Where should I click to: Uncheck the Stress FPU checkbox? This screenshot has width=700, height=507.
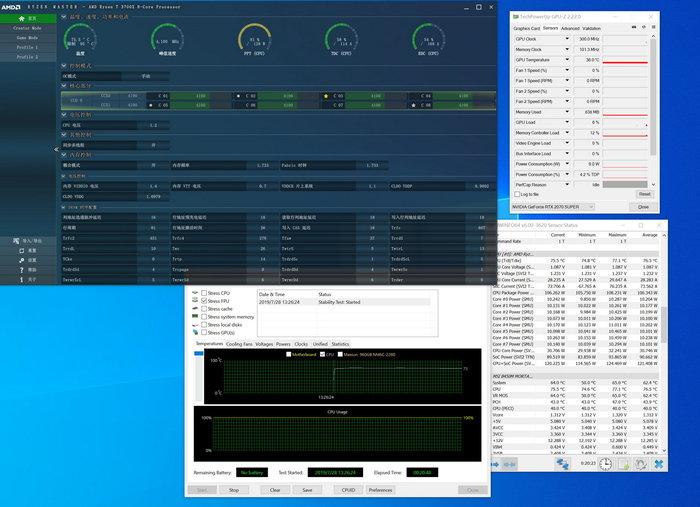pyautogui.click(x=204, y=301)
